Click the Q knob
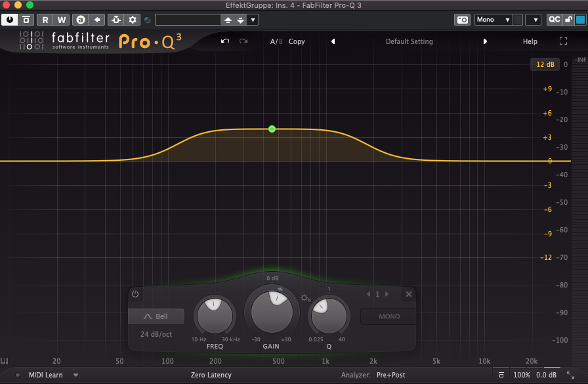 pyautogui.click(x=329, y=316)
